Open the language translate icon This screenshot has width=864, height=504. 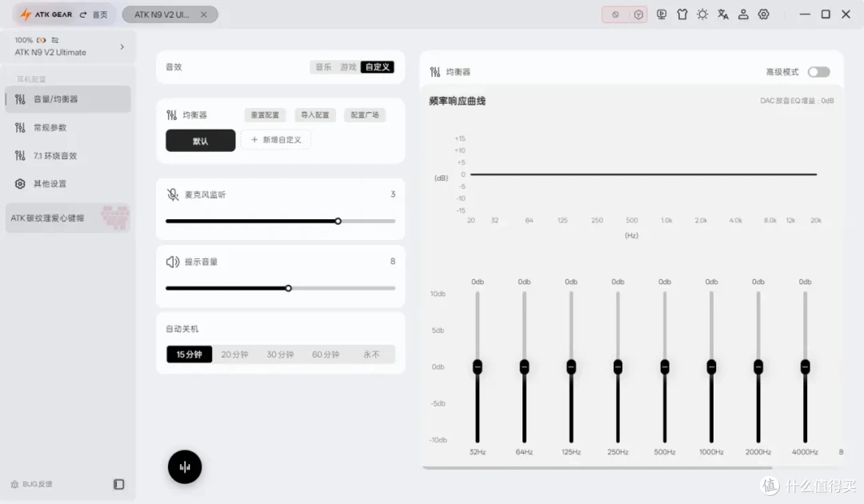pos(723,14)
